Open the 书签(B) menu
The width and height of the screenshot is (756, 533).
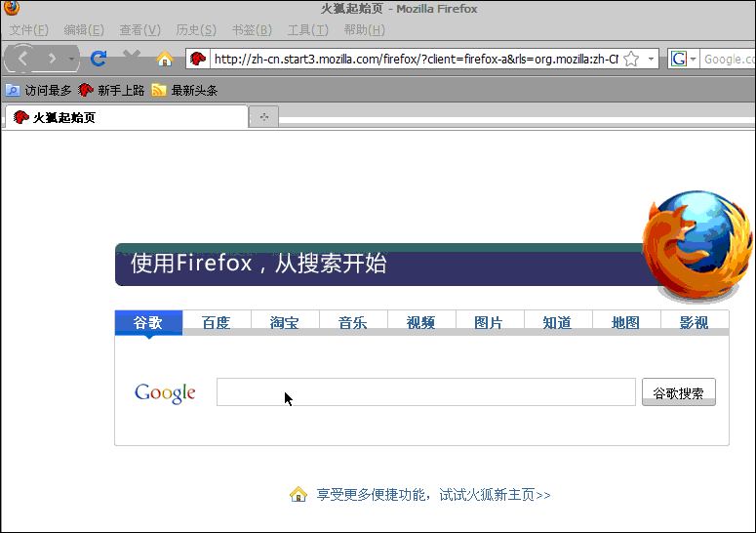click(252, 30)
